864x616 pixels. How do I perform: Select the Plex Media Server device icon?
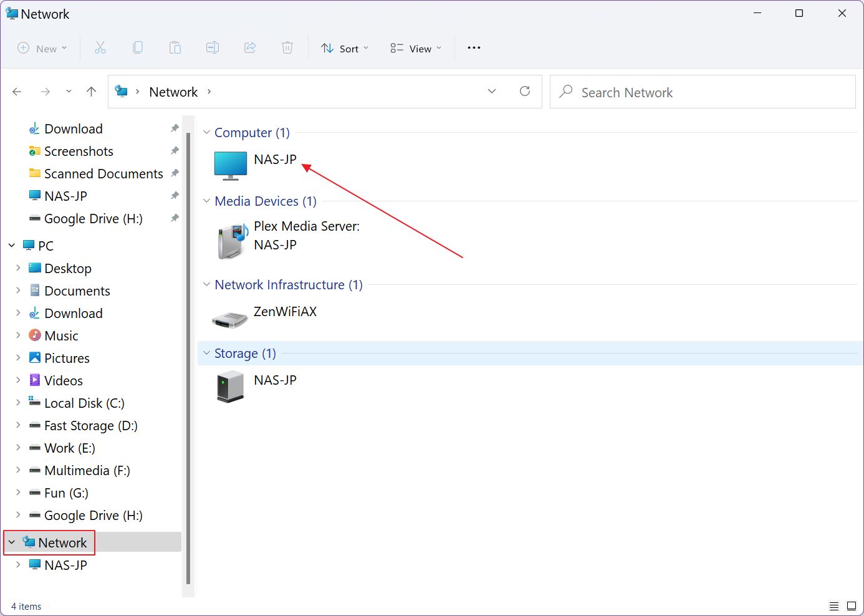[x=232, y=242]
